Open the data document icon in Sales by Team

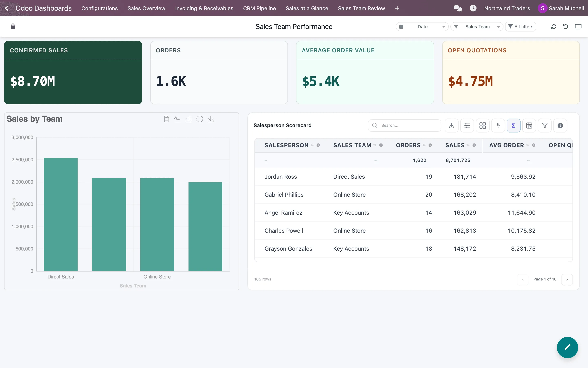coord(166,119)
